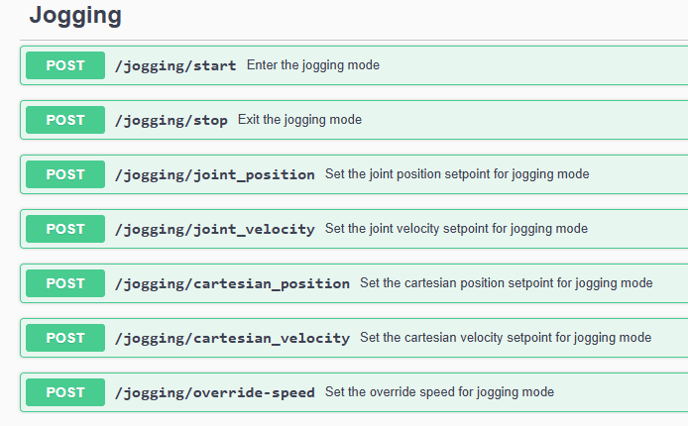Click 'Set the cartesian velocity setpoint' description
Screen dimensions: 688x426
[505, 338]
